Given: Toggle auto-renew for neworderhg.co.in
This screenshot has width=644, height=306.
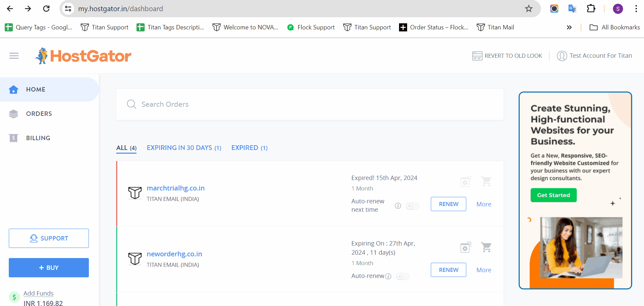Looking at the screenshot, I should pyautogui.click(x=403, y=277).
